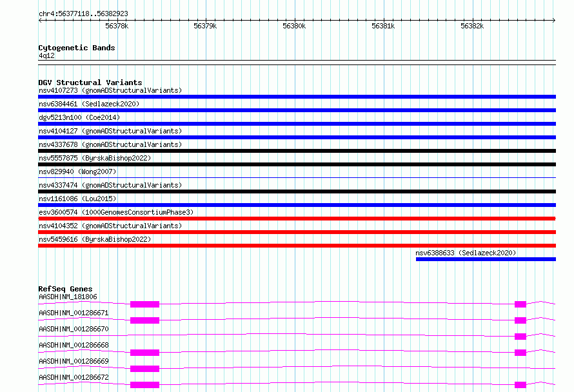
Task: Click the Cytogenetic Bands track title
Action: tap(77, 48)
